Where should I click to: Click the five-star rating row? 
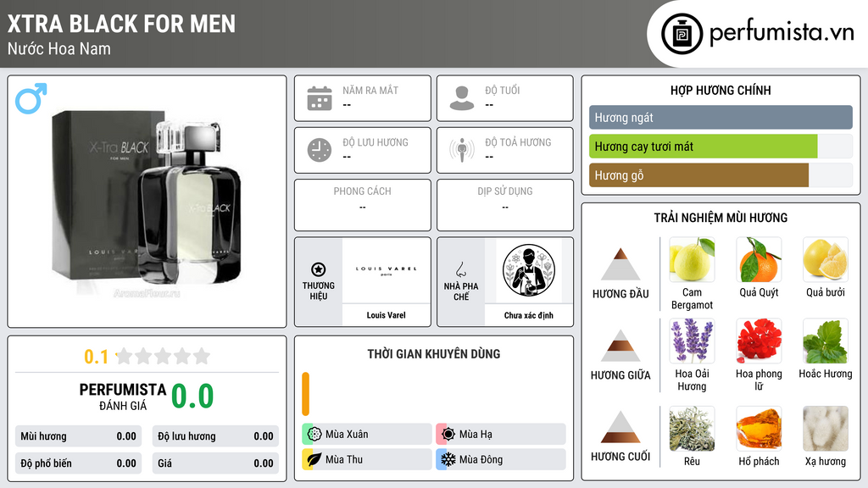(x=163, y=356)
